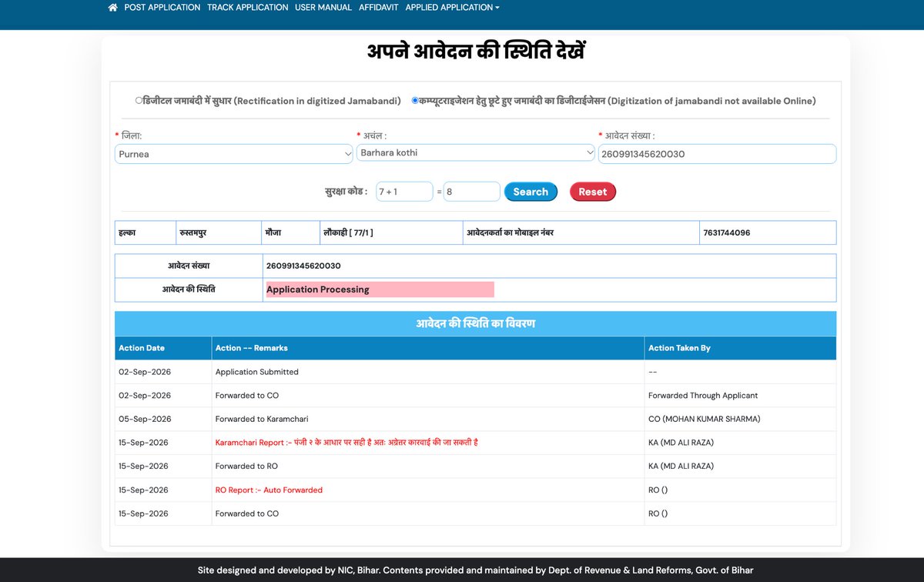Image resolution: width=924 pixels, height=582 pixels.
Task: Click the आवेदन की स्थिति का विवरण header bar
Action: pos(475,323)
